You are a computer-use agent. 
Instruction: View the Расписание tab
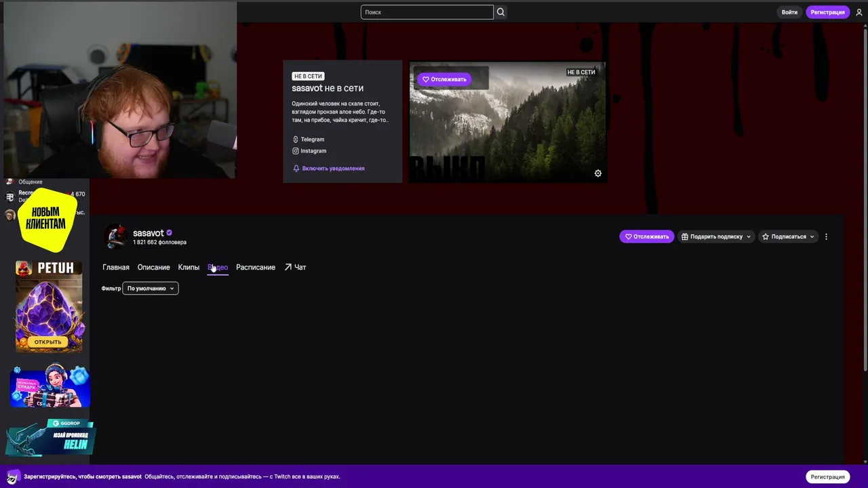click(x=256, y=267)
